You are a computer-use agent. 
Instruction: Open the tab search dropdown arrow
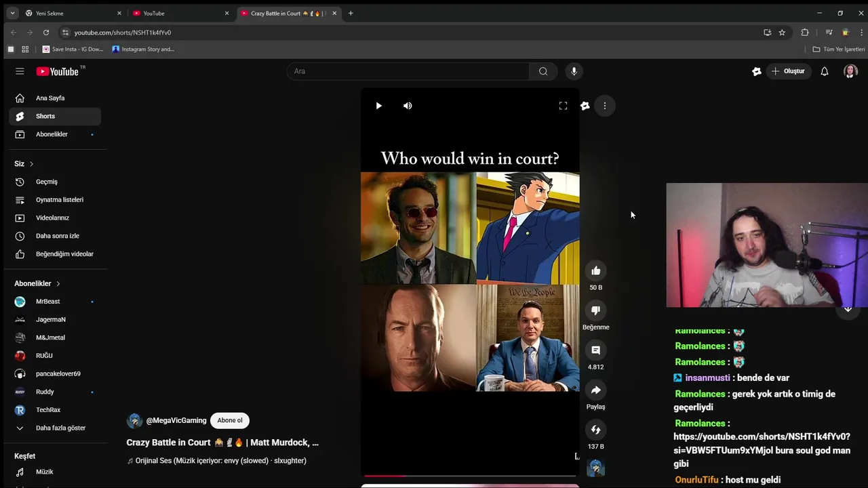[12, 13]
